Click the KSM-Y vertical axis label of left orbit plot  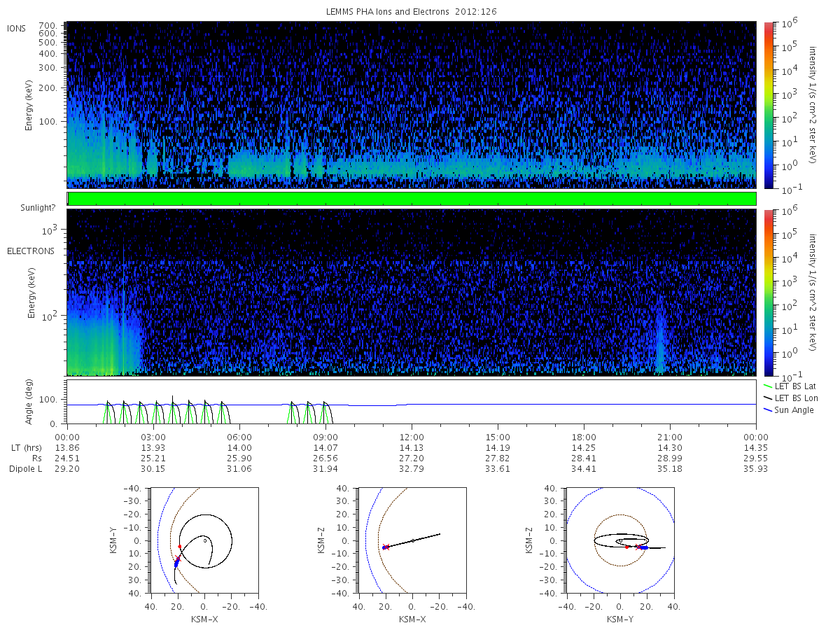114,540
